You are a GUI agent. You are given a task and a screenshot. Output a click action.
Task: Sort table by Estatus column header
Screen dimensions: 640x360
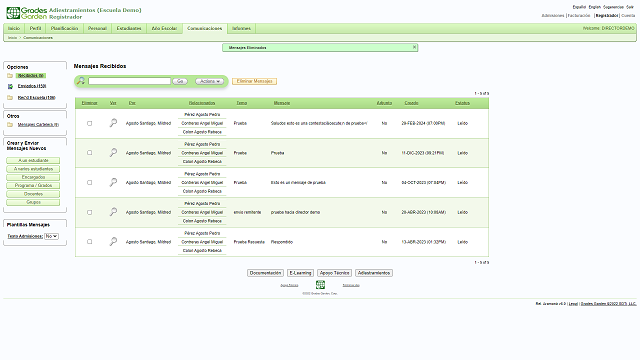[x=462, y=103]
